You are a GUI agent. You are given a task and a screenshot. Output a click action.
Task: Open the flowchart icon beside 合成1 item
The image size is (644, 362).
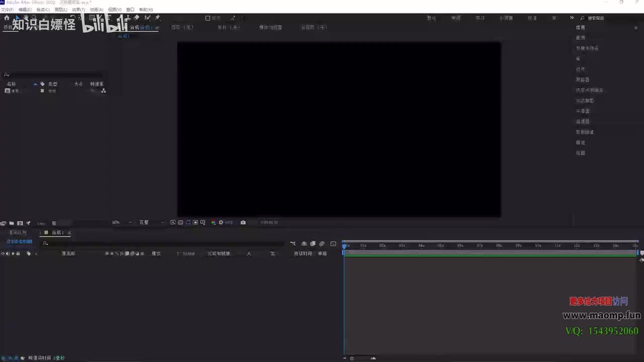[104, 91]
